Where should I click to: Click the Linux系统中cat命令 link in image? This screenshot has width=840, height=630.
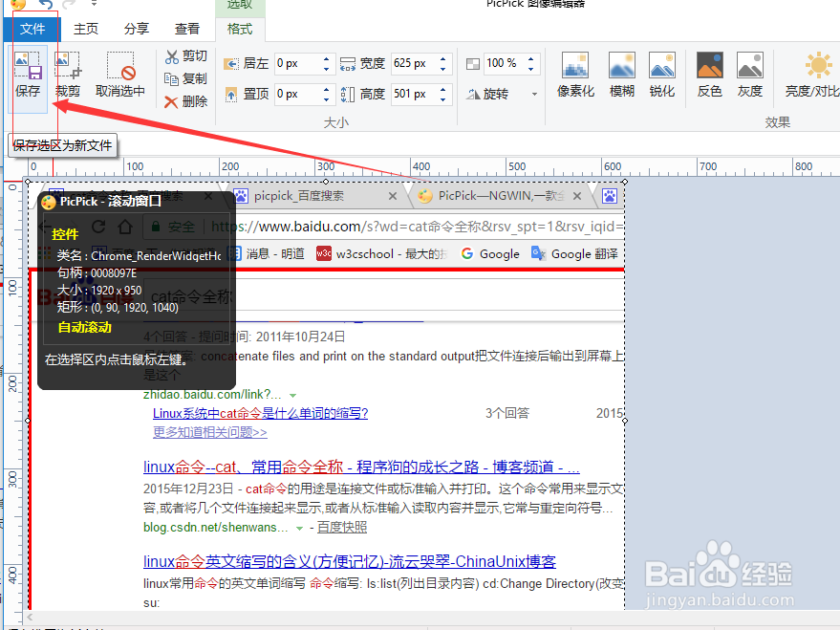pyautogui.click(x=260, y=414)
